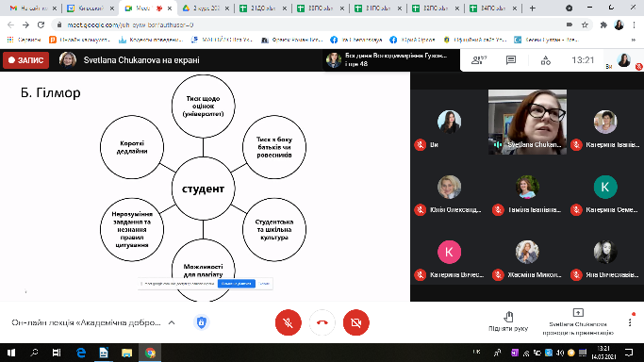Expand meeting details chevron beside lecture title
644x362 pixels.
click(x=172, y=322)
